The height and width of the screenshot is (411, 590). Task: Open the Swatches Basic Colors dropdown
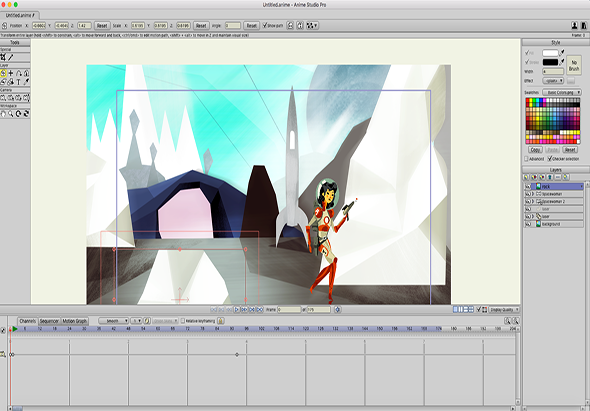click(562, 92)
